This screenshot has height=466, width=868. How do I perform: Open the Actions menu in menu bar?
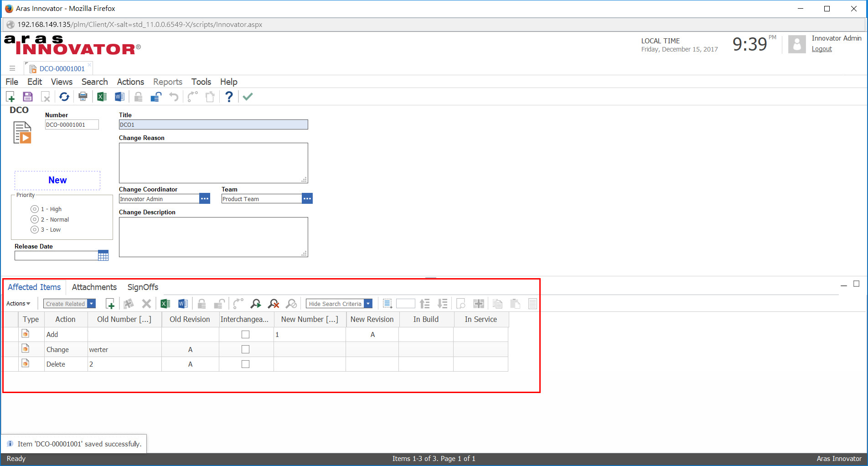(130, 82)
